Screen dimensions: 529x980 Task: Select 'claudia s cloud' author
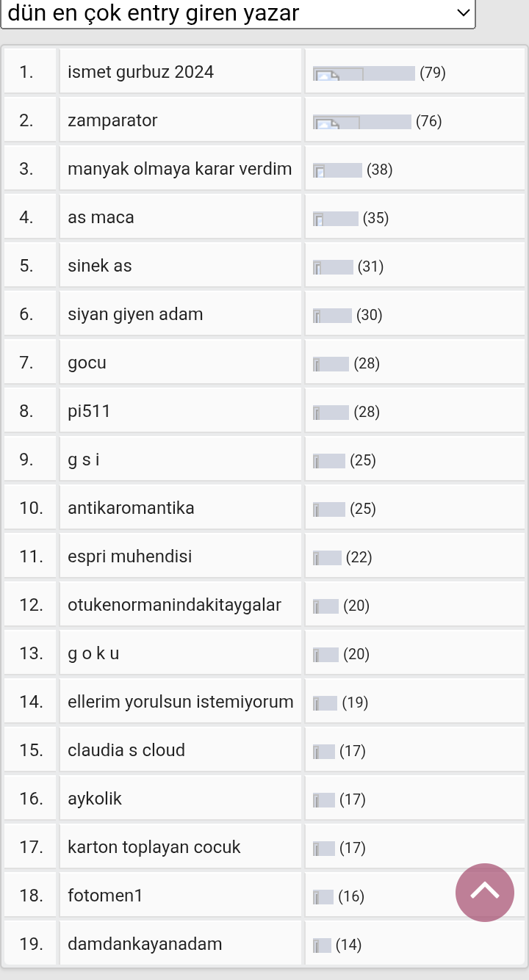pyautogui.click(x=126, y=750)
